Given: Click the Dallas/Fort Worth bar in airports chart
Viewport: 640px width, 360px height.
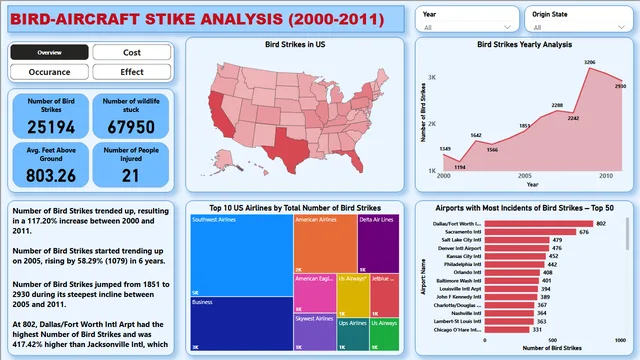Looking at the screenshot, I should (539, 224).
